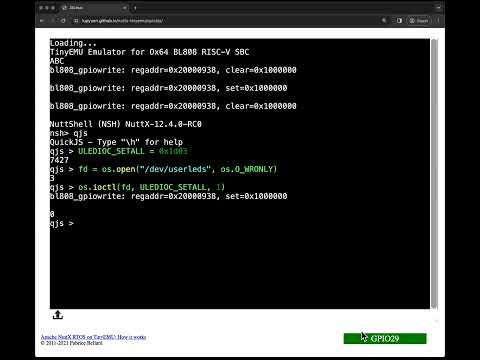The height and width of the screenshot is (360, 480).
Task: Click the upload file icon below the terminal
Action: click(x=58, y=315)
